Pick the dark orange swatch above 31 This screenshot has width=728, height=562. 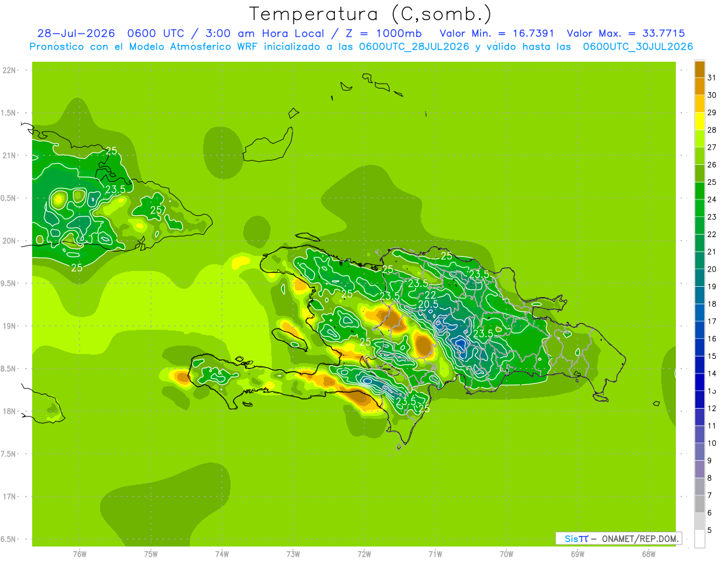(x=699, y=69)
